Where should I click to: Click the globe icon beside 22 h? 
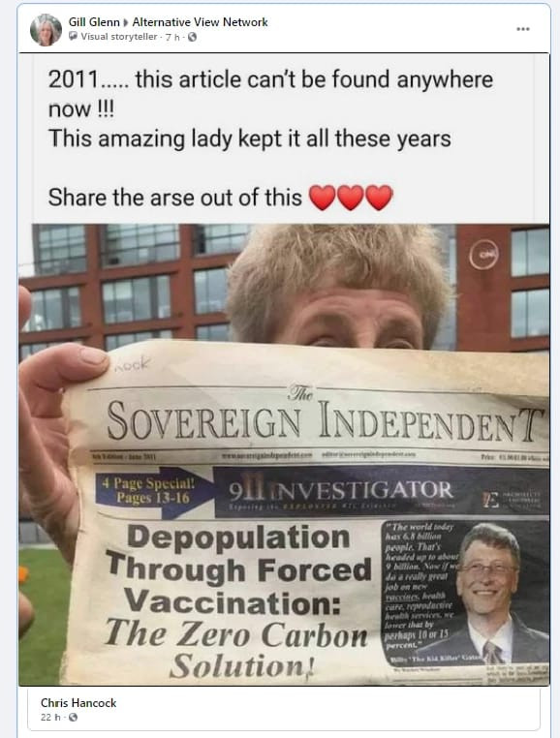73,718
